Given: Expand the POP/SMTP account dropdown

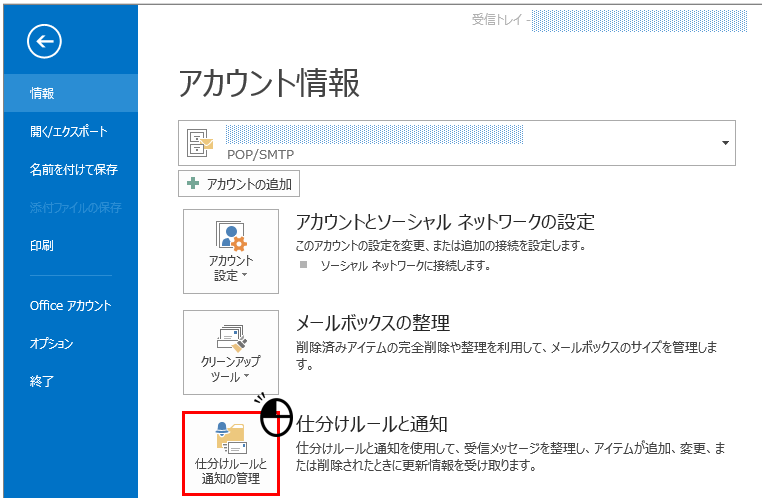Looking at the screenshot, I should (725, 143).
